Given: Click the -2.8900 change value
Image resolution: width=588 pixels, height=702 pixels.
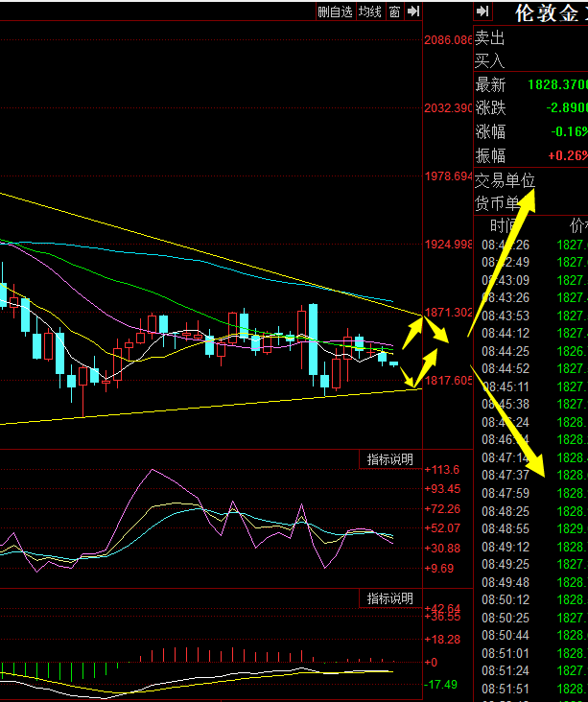Looking at the screenshot, I should click(567, 108).
